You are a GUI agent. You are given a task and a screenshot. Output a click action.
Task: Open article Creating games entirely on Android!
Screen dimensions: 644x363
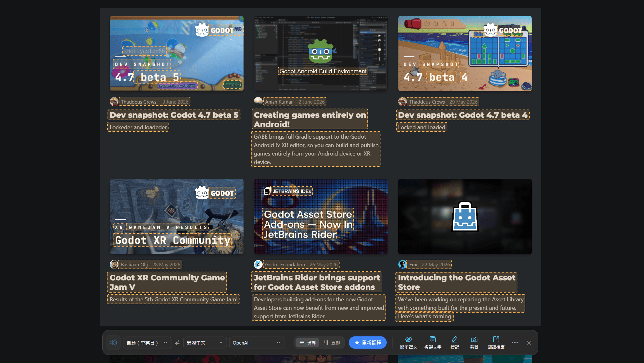tap(310, 119)
